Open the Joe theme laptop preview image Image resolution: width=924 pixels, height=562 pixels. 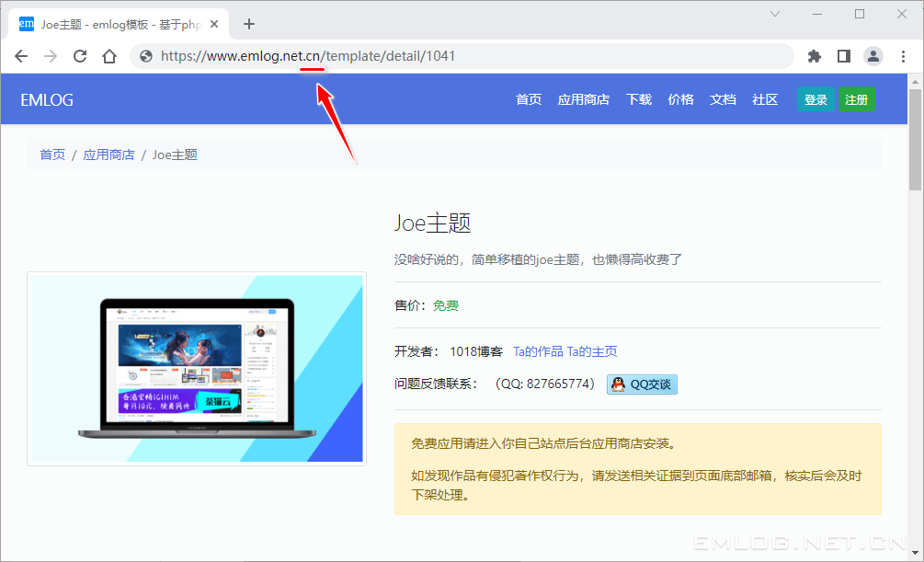click(197, 369)
